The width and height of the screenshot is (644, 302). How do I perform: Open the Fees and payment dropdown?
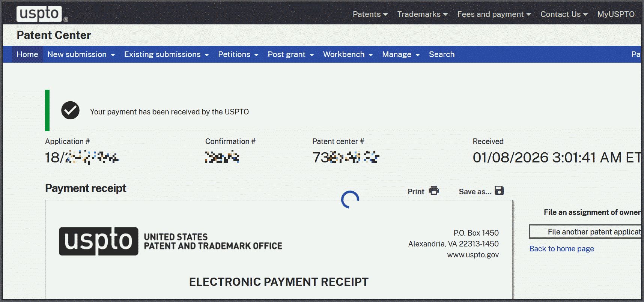coord(494,14)
